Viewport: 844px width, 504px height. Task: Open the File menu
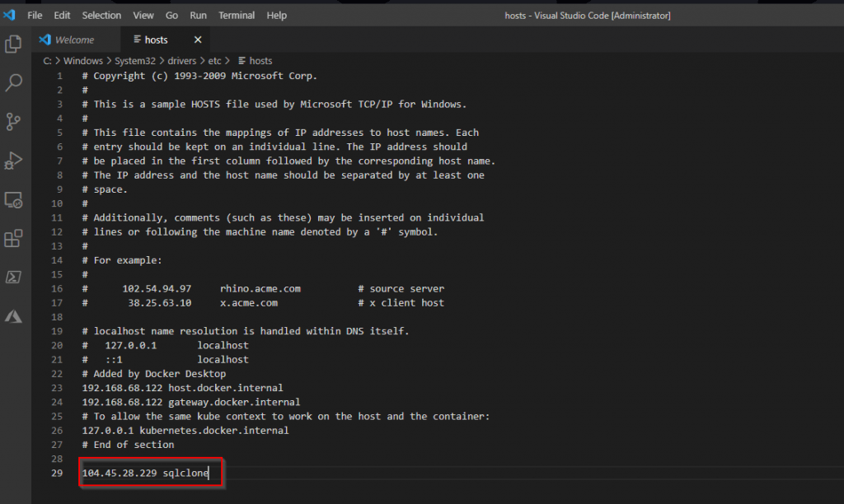click(35, 15)
